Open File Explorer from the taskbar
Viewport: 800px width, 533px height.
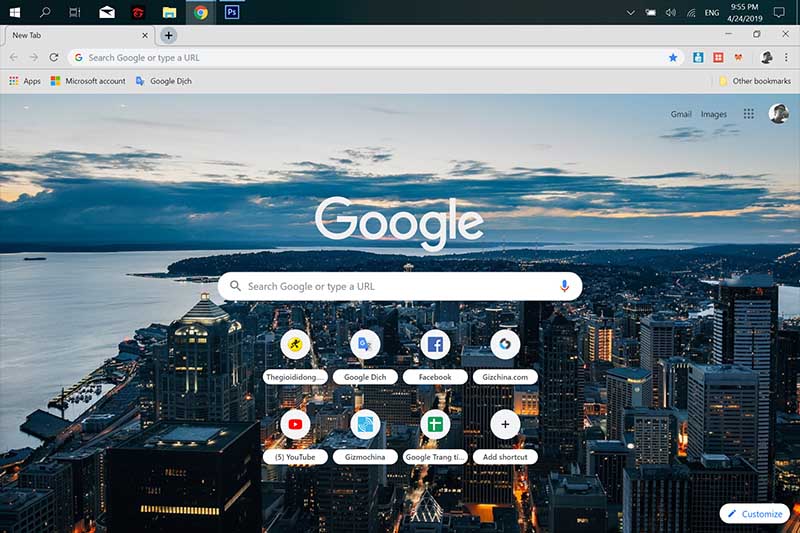(169, 12)
